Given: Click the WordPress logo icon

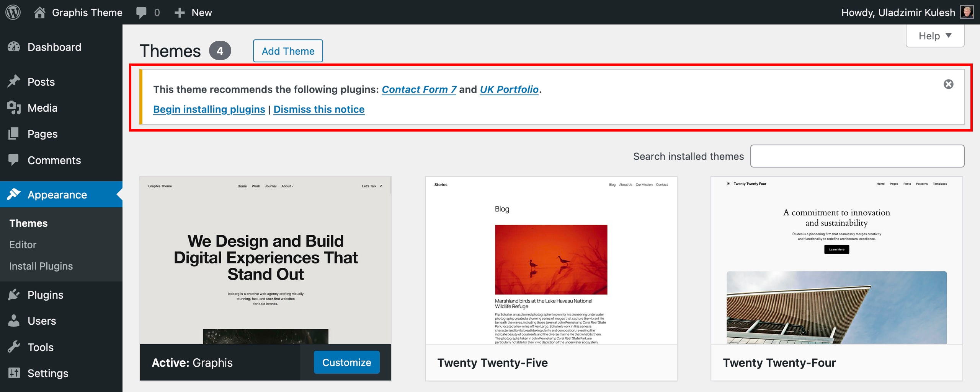Looking at the screenshot, I should [13, 12].
